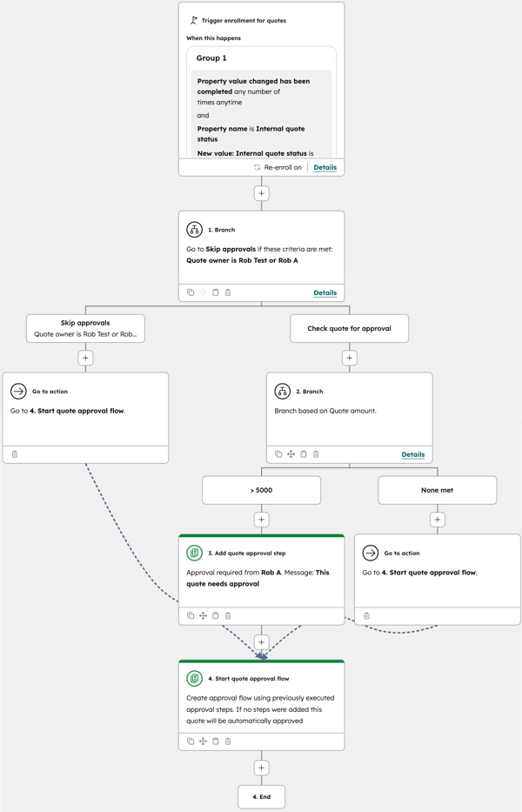
Task: Add a step before the 4. End node
Action: click(261, 768)
